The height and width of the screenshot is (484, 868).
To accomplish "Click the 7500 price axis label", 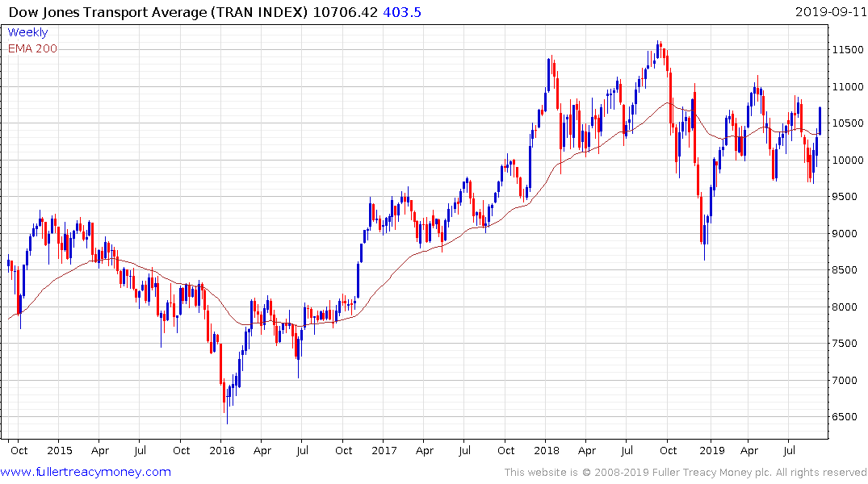I will click(845, 344).
